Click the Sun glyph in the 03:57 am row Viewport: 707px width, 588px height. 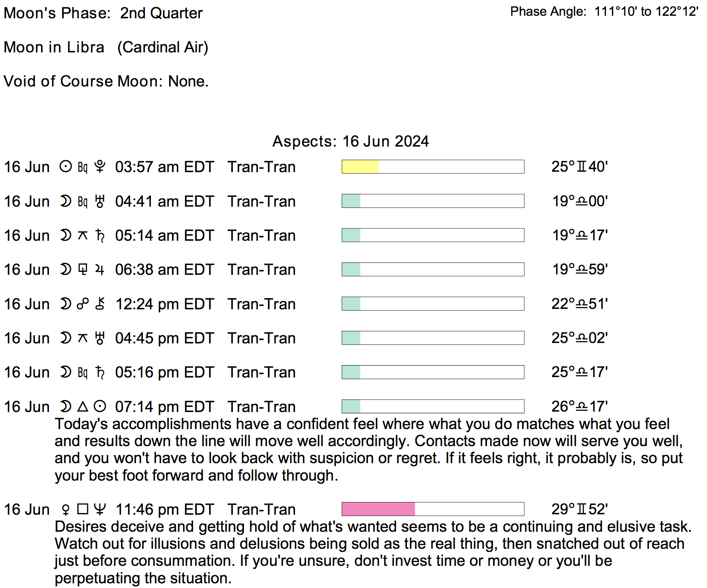pyautogui.click(x=66, y=167)
